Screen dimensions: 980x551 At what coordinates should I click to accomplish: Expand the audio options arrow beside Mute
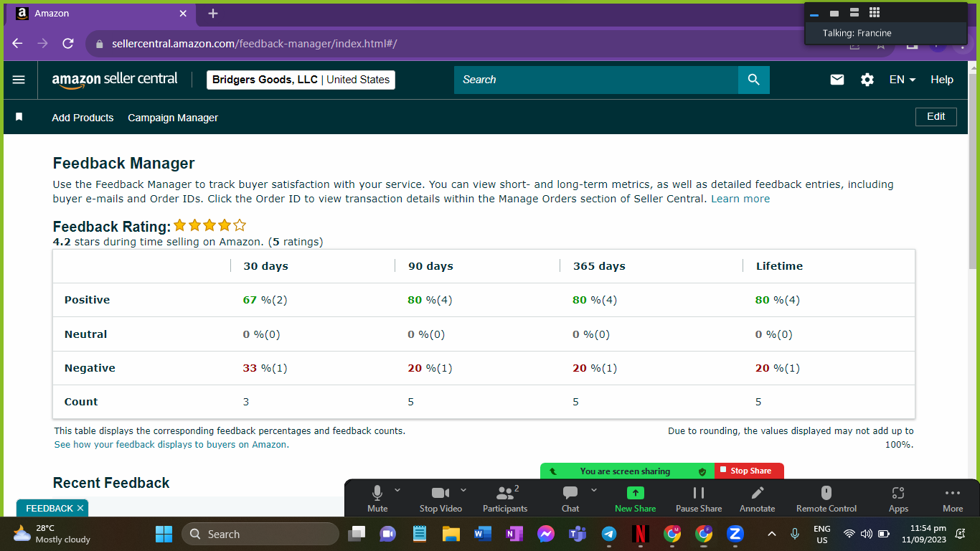[397, 490]
